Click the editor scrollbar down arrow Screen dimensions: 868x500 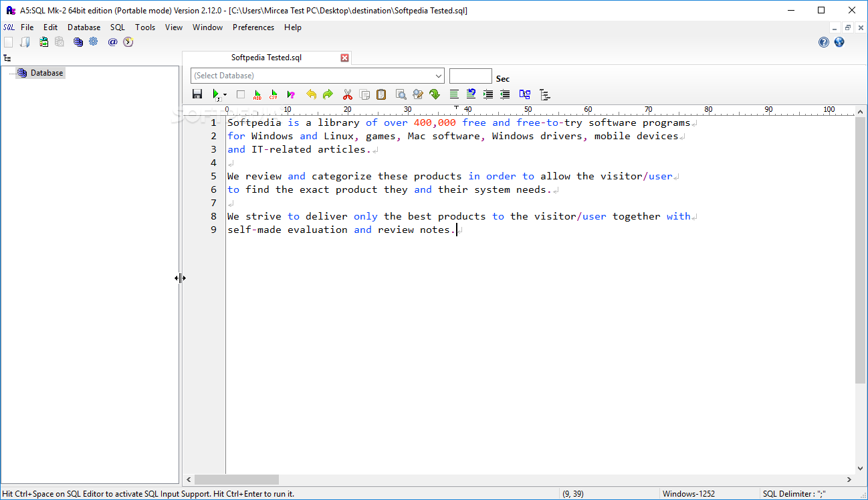(861, 469)
